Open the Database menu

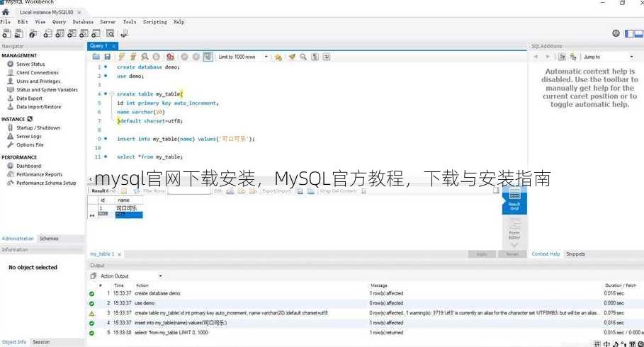(83, 22)
